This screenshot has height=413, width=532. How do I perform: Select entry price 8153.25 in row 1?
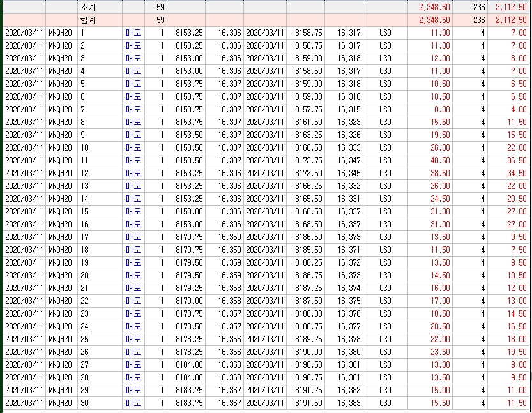[189, 33]
